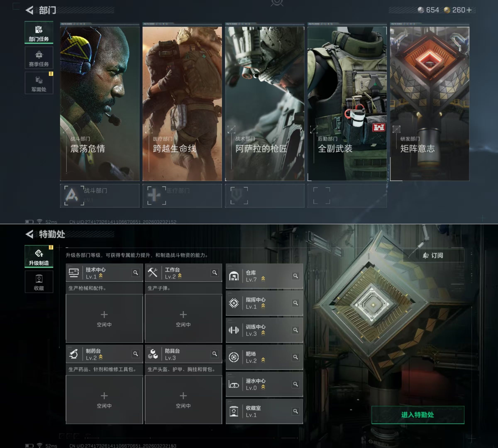
Task: Click the back arrow beside 部门 title
Action: coord(29,10)
